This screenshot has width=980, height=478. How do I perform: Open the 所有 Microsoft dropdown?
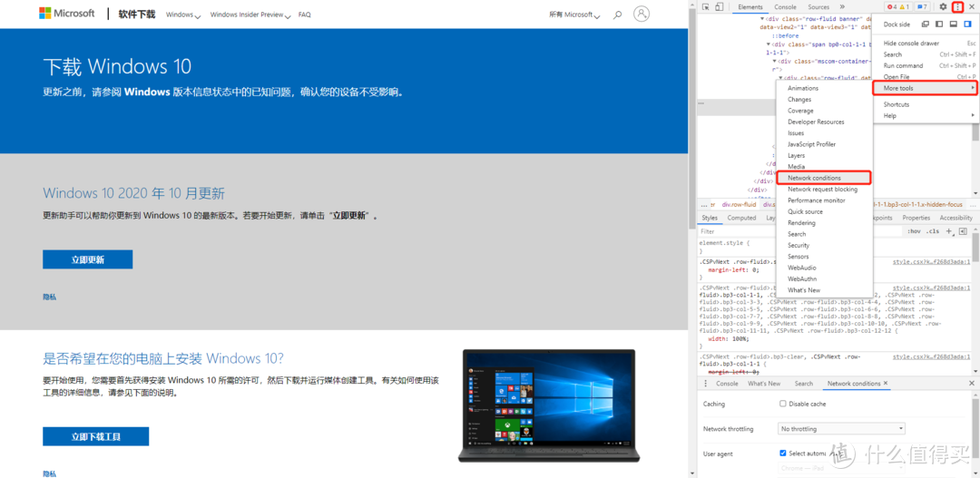pos(575,15)
